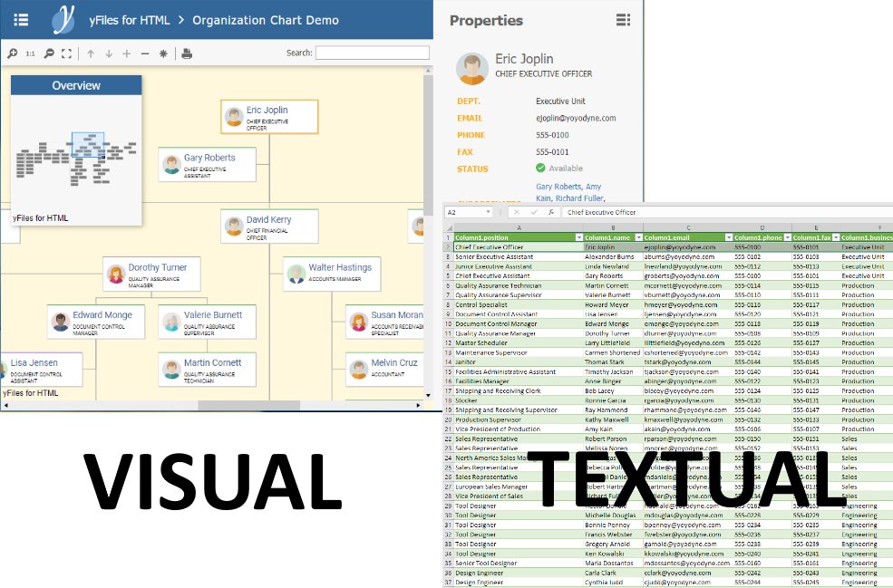Open filter dropdown for Column1.fax
This screenshot has width=893, height=588.
tap(836, 237)
